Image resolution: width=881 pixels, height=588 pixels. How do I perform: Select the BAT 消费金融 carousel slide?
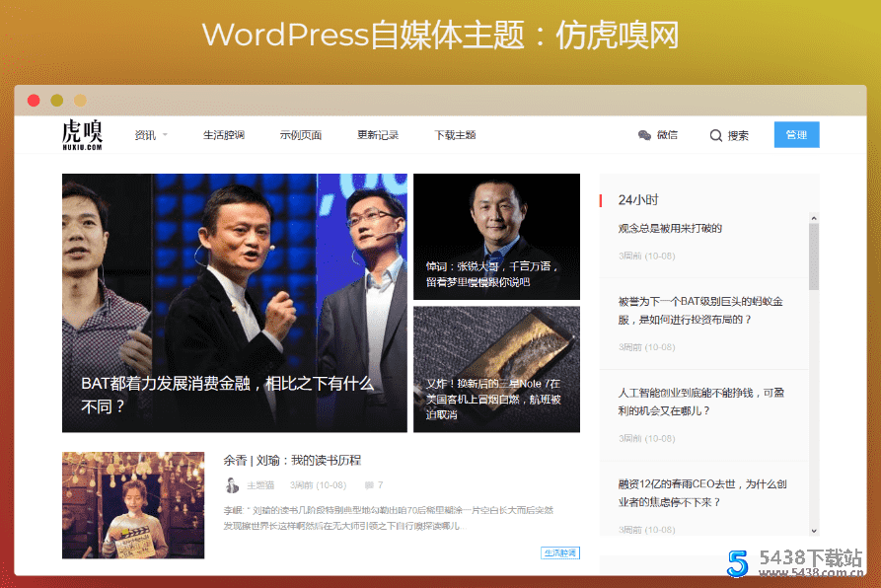click(234, 301)
